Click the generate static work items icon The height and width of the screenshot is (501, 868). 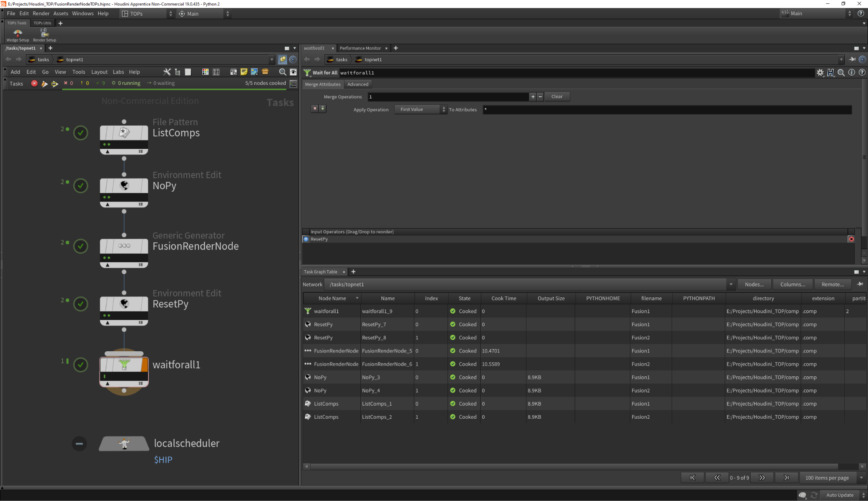coord(55,84)
